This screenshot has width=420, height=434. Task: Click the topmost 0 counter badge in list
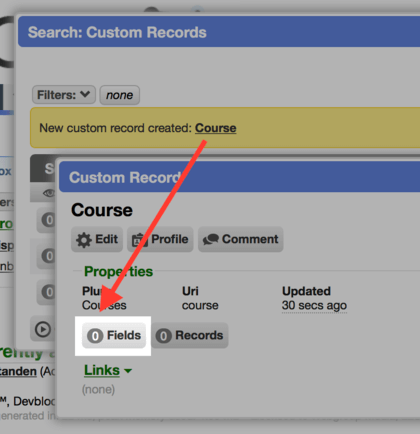pyautogui.click(x=48, y=220)
